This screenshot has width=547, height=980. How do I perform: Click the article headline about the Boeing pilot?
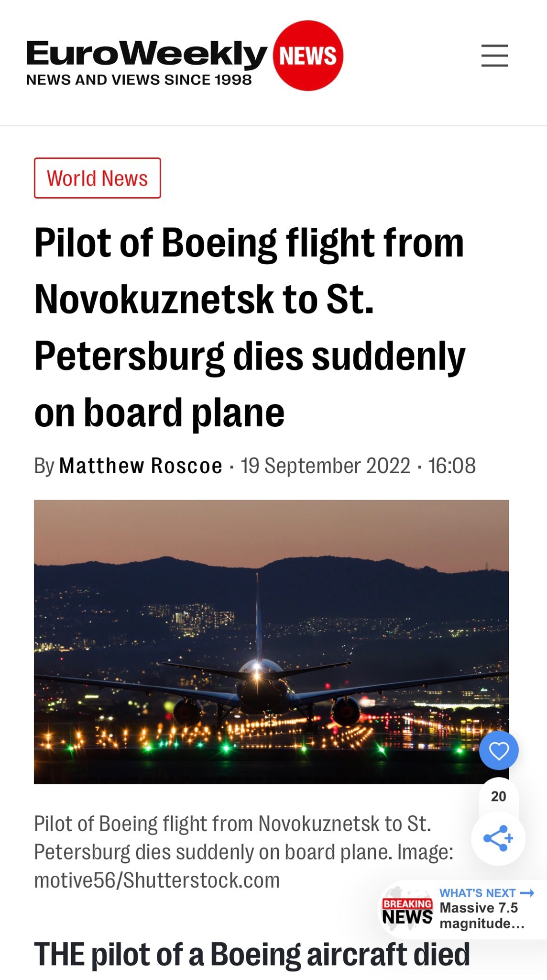(250, 327)
